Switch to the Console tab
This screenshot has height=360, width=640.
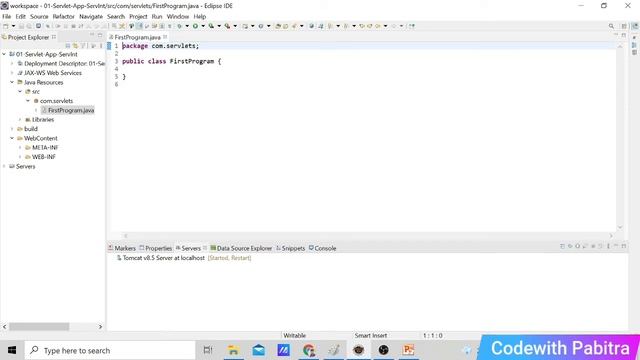tap(322, 248)
